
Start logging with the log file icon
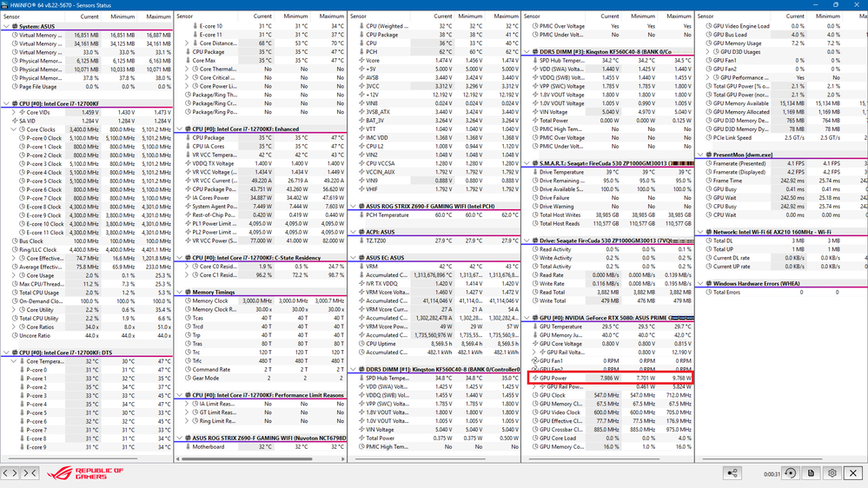coord(811,473)
